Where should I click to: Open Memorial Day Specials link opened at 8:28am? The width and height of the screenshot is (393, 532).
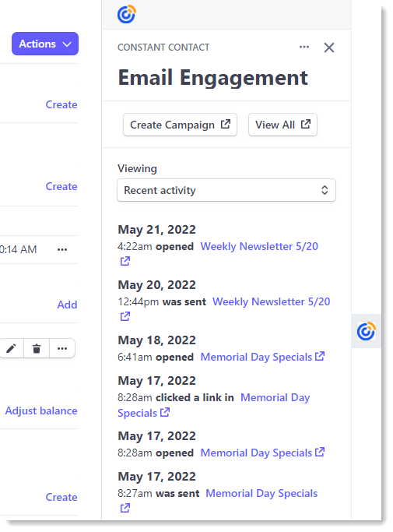pyautogui.click(x=256, y=453)
